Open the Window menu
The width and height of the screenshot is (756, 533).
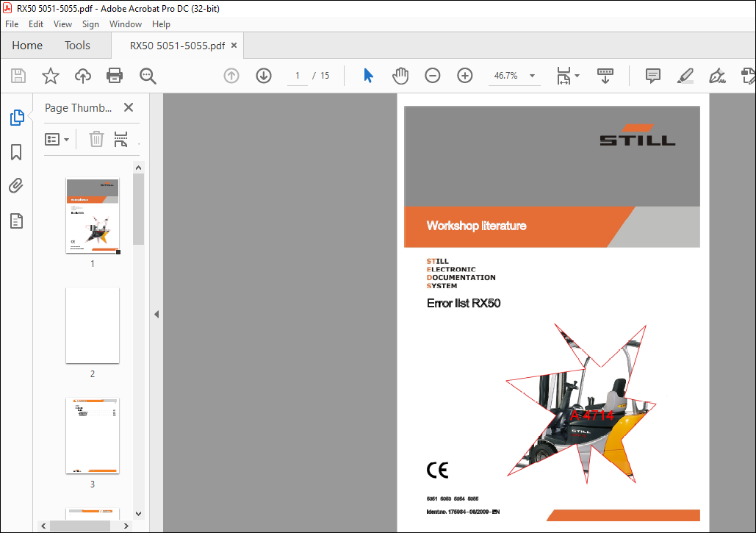click(x=126, y=24)
